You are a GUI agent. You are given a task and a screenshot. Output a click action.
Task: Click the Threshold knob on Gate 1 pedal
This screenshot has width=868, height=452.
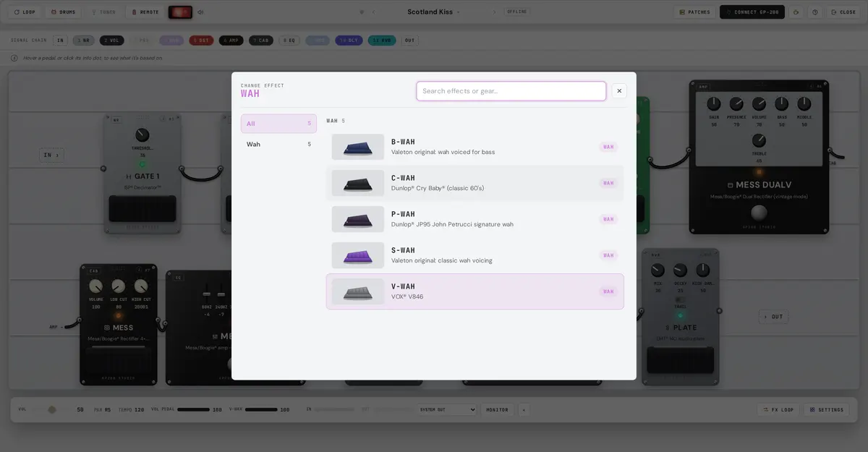(x=142, y=135)
